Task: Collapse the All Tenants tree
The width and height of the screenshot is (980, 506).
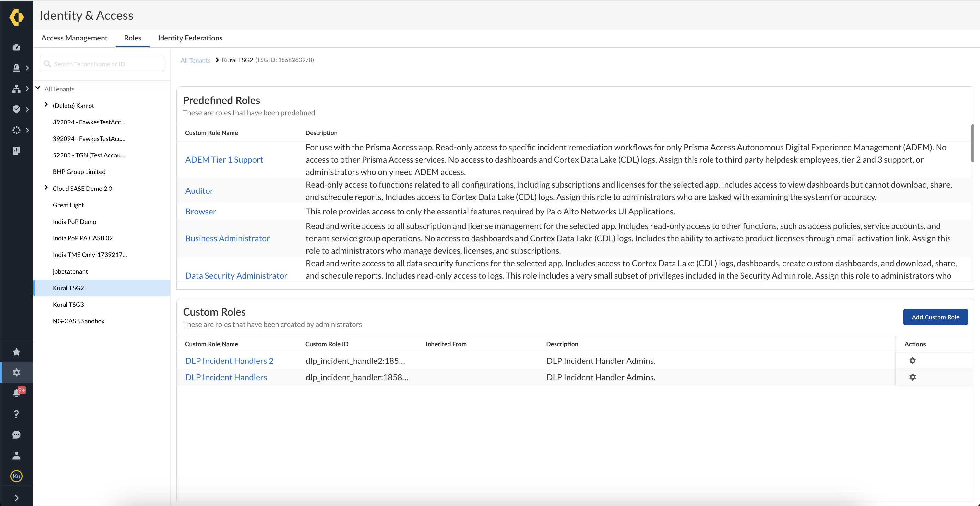Action: click(38, 88)
